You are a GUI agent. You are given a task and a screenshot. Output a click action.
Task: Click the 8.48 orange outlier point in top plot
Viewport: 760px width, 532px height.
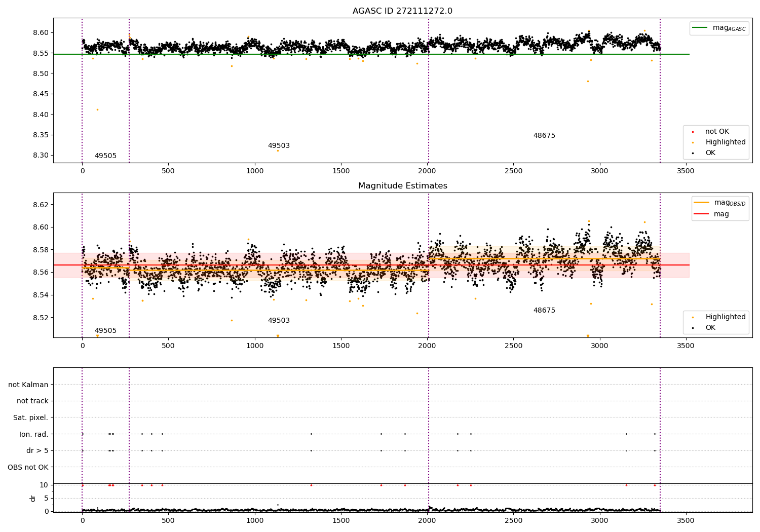588,81
